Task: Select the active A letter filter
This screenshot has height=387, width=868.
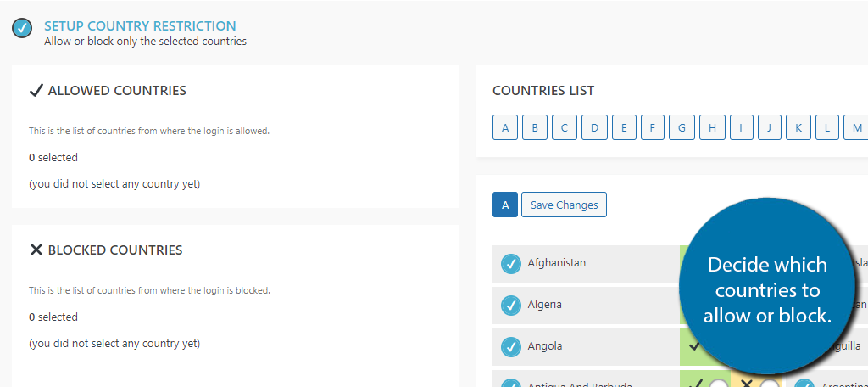Action: [x=505, y=205]
